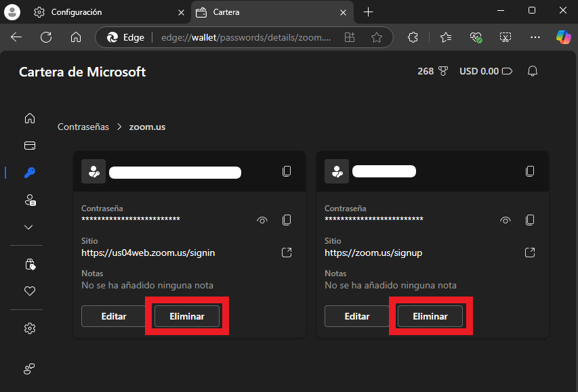Go back to the previous page
The height and width of the screenshot is (392, 578).
tap(16, 37)
